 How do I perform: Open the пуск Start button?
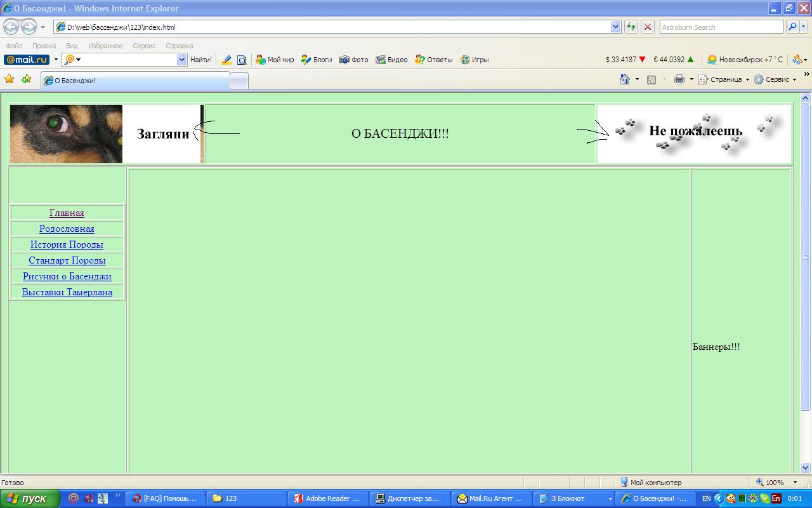pyautogui.click(x=30, y=498)
